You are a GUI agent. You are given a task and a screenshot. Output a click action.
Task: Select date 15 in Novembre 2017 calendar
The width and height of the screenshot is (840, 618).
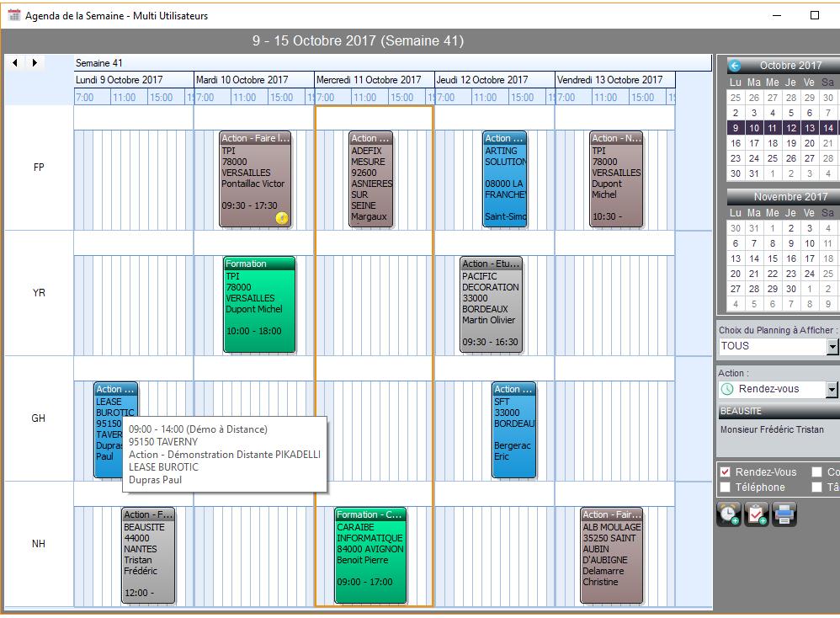(x=772, y=258)
